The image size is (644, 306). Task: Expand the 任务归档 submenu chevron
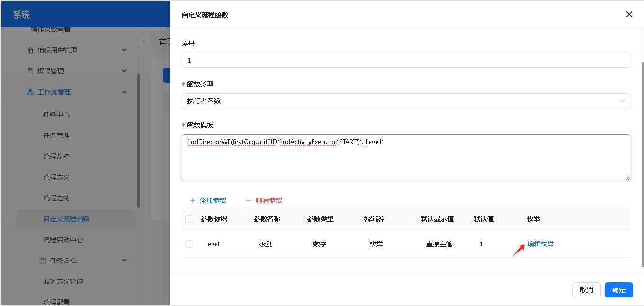coord(124,261)
